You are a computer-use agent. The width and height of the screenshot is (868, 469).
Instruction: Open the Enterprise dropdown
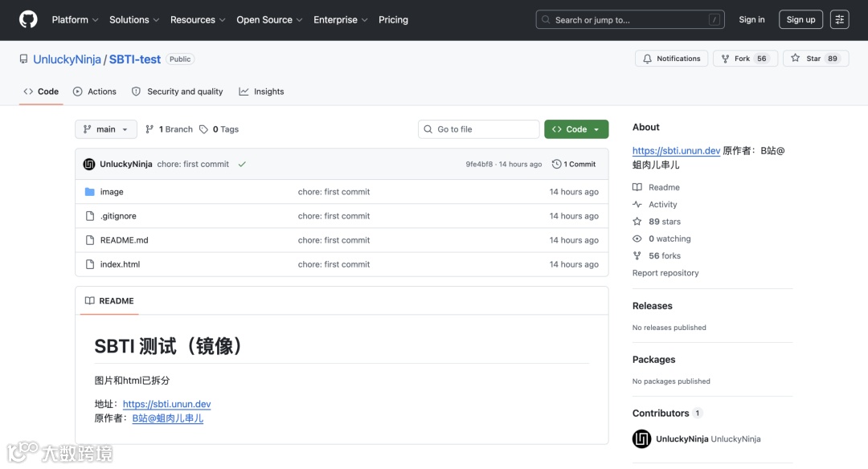pos(341,20)
